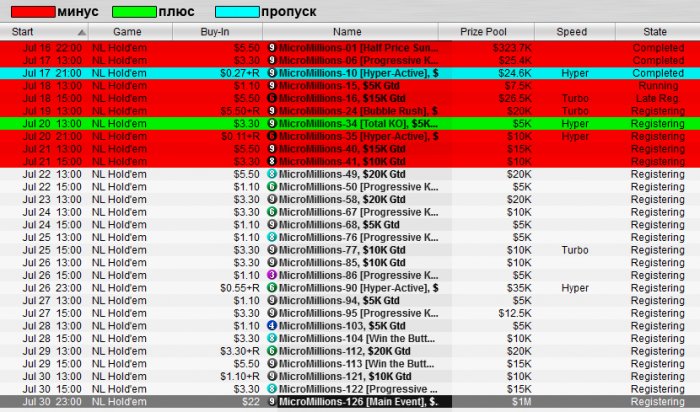The height and width of the screenshot is (412, 700).
Task: Sort tournaments by Buy-In header
Action: pos(215,32)
